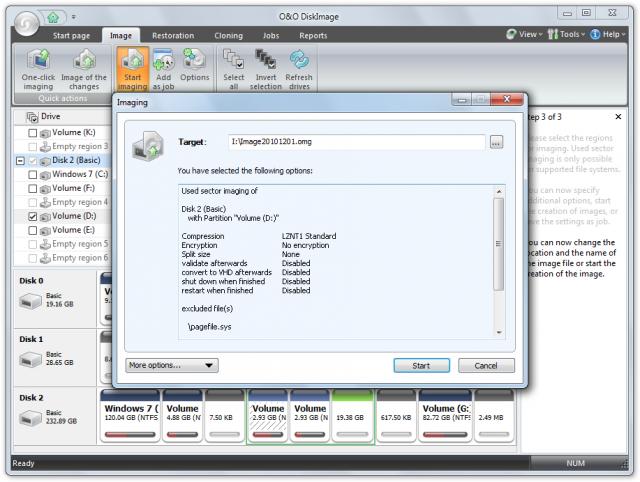Switch to Cloning tab
The width and height of the screenshot is (640, 482).
tap(229, 36)
